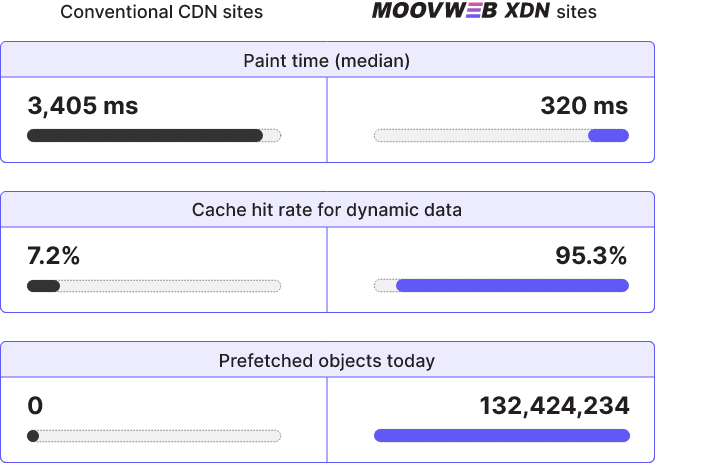Viewport: 712px width, 463px height.
Task: Select the Prefetched objects today header
Action: click(327, 361)
